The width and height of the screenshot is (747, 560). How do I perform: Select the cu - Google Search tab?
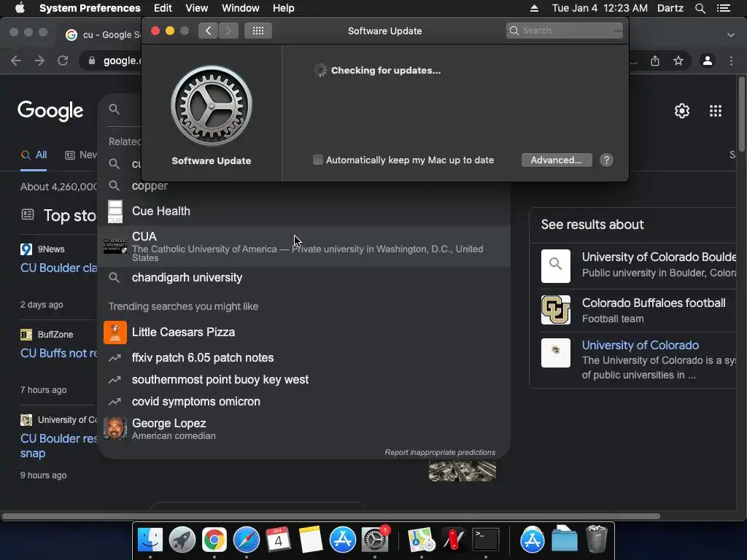[103, 34]
